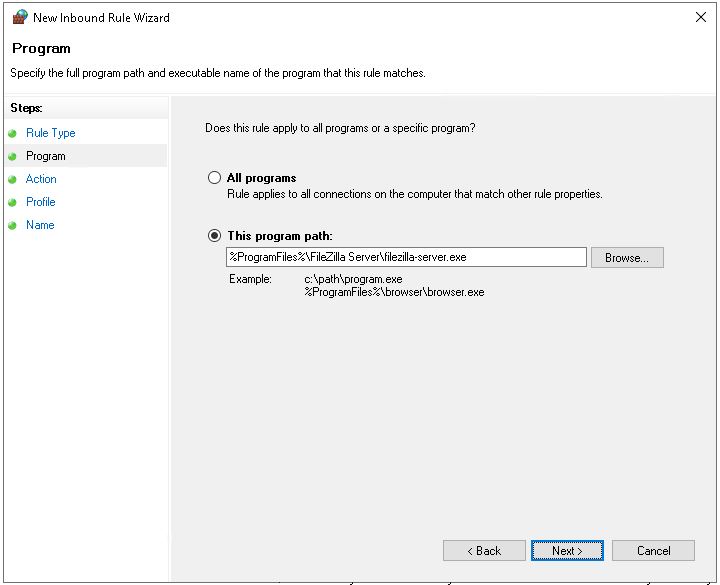Select the Program step in the sidebar

pyautogui.click(x=46, y=156)
